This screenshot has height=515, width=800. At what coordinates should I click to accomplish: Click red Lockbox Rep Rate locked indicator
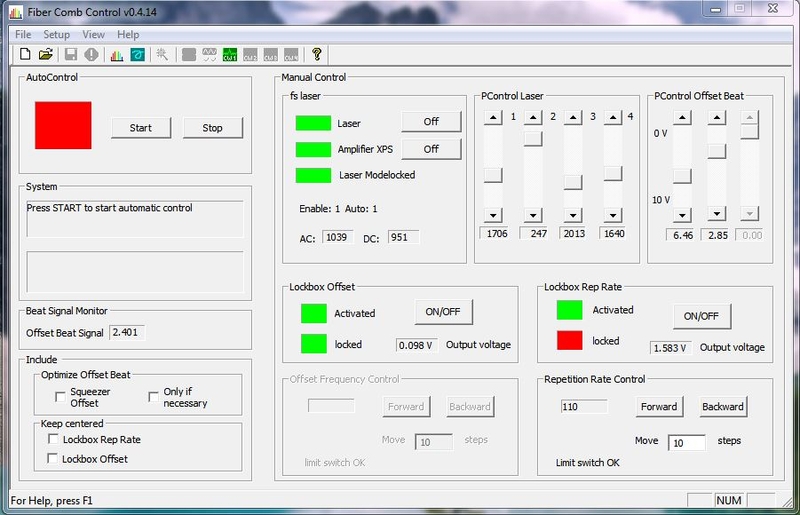pos(569,340)
